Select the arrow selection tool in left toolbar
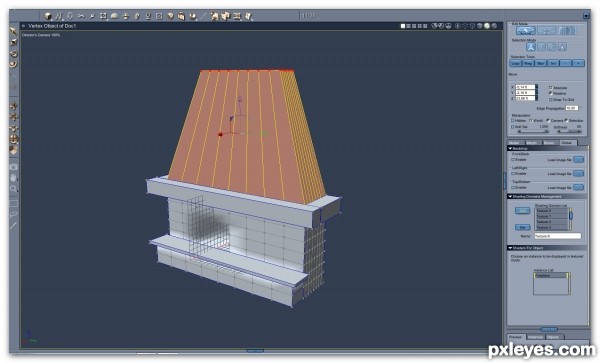Image resolution: width=600 pixels, height=363 pixels. pos(13,31)
